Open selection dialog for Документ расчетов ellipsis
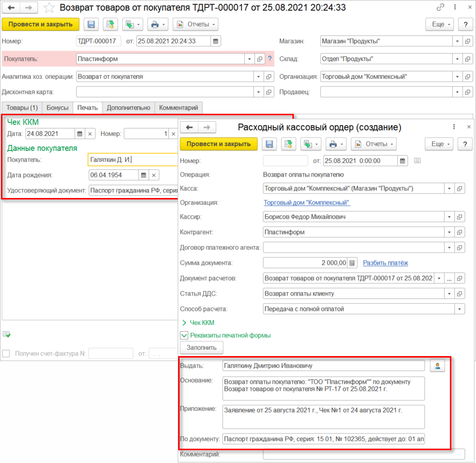This screenshot has width=476, height=463. click(449, 278)
